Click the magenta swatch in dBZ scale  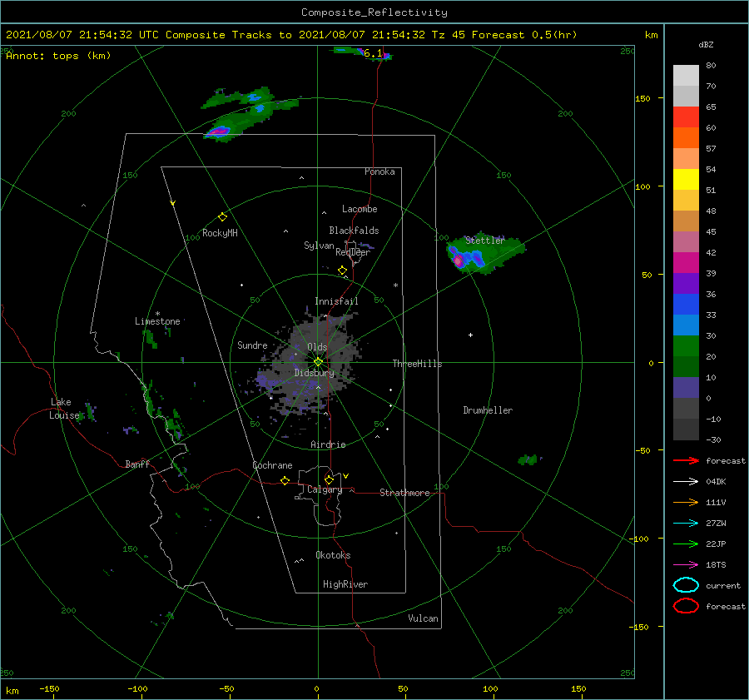(686, 262)
